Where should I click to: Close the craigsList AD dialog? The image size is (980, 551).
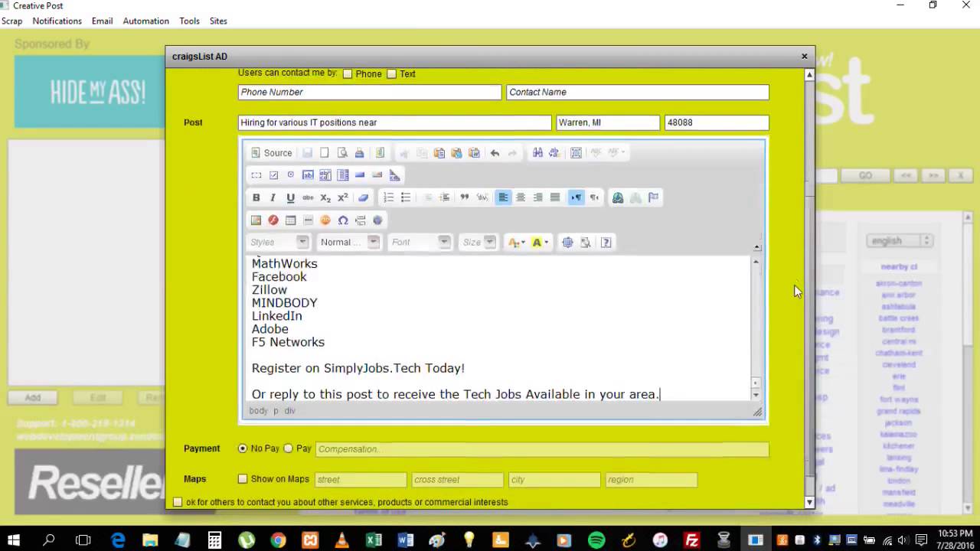(804, 56)
